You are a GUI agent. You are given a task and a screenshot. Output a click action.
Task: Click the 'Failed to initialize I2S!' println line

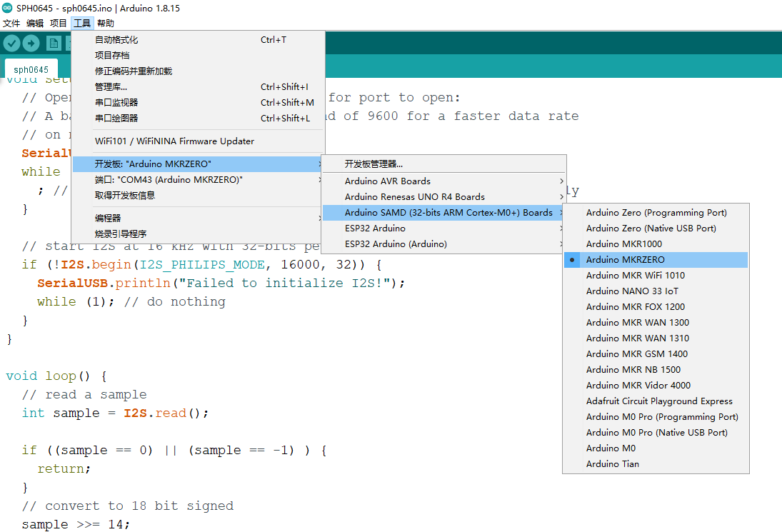(x=221, y=283)
